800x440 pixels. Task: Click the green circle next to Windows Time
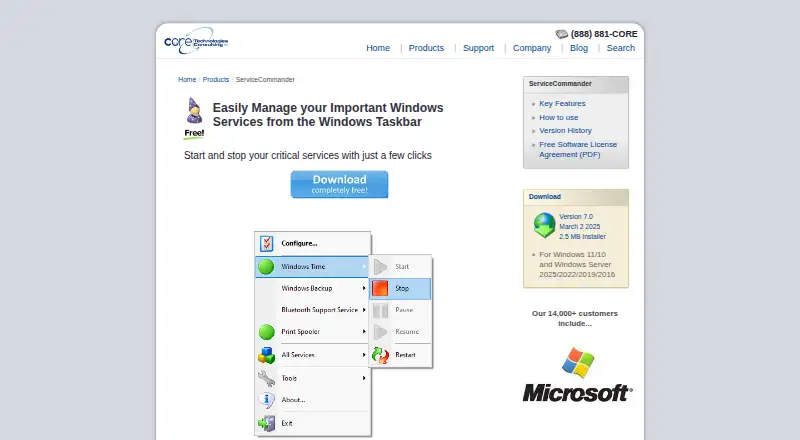[266, 266]
